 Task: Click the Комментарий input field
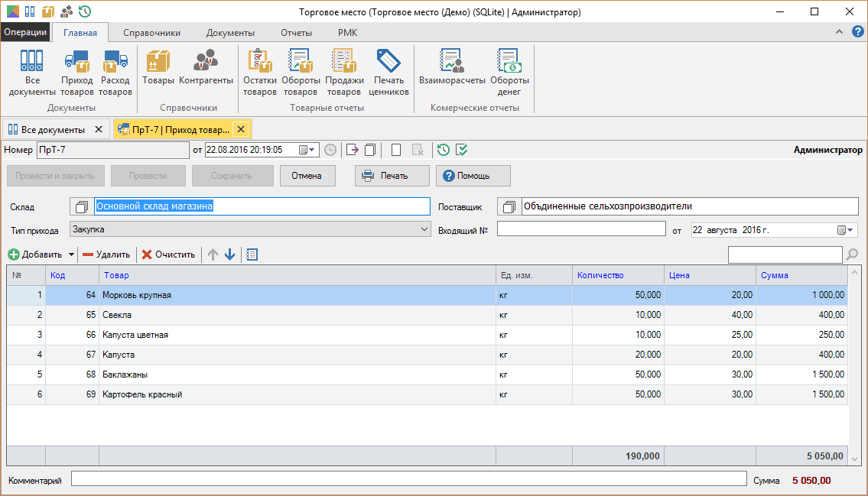coord(408,478)
